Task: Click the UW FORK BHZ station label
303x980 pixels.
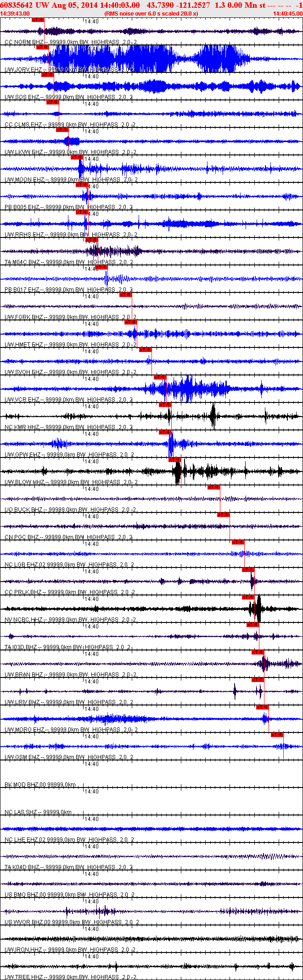Action: pyautogui.click(x=24, y=317)
